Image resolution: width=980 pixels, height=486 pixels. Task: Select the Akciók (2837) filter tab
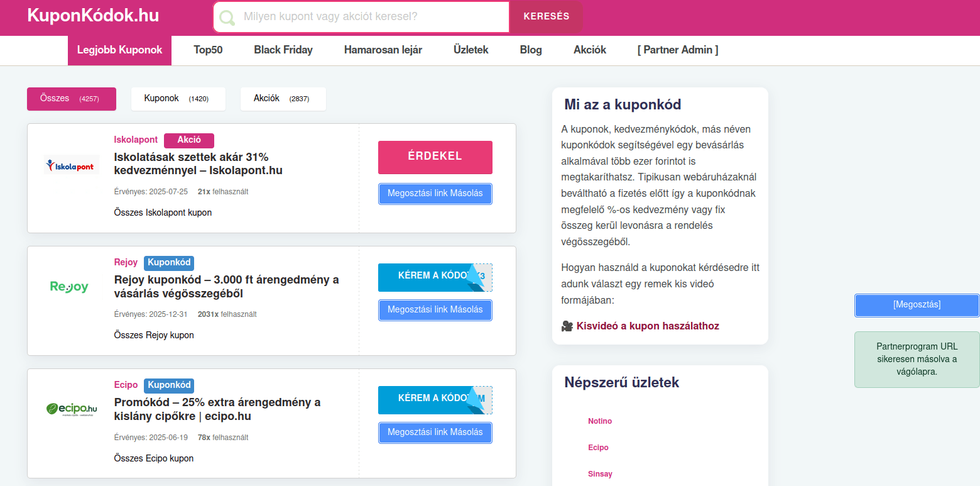click(283, 99)
